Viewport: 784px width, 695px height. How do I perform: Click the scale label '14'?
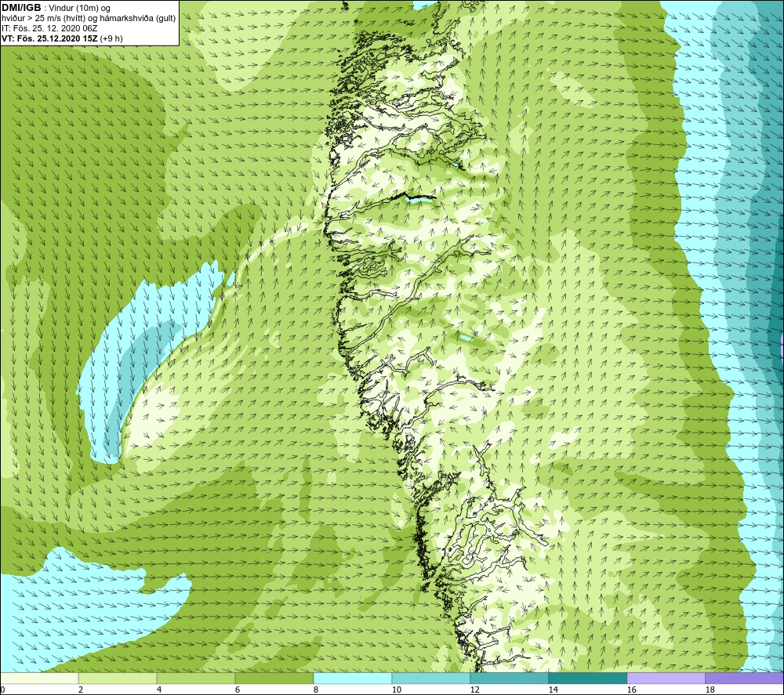tap(553, 690)
